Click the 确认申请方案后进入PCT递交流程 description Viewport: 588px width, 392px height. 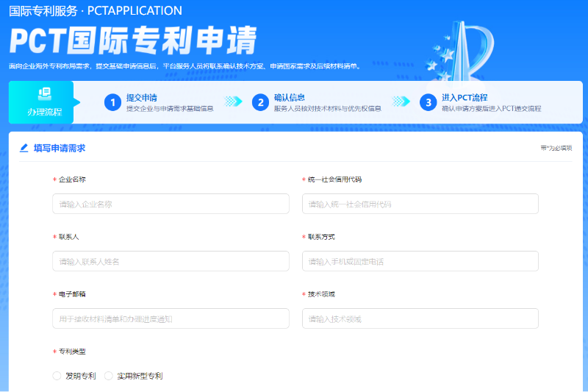coord(491,109)
